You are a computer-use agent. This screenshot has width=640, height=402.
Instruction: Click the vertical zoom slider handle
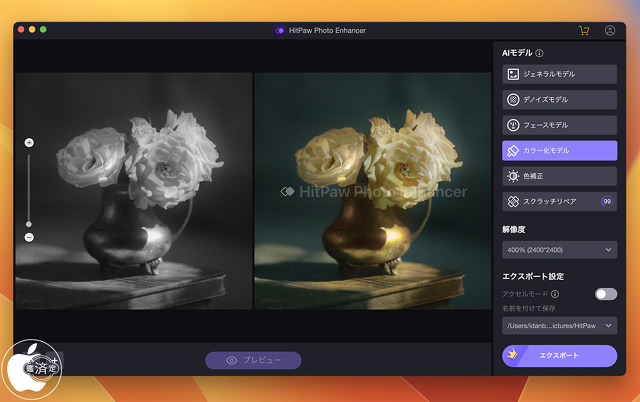coord(29,224)
